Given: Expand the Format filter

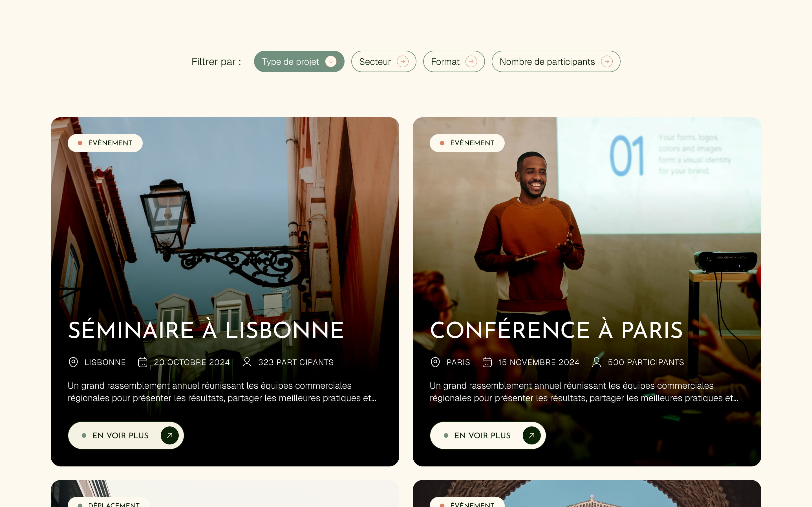Looking at the screenshot, I should [454, 61].
